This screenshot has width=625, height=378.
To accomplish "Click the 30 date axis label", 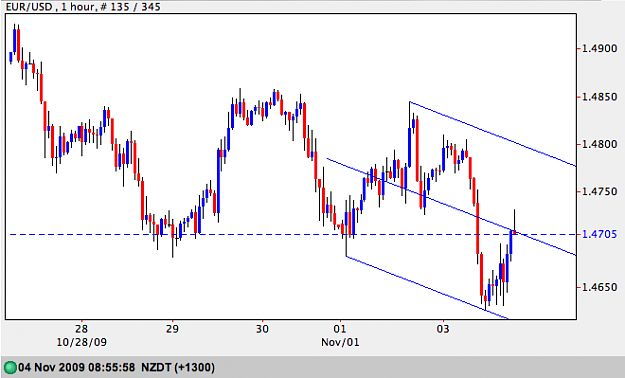I will coord(262,329).
